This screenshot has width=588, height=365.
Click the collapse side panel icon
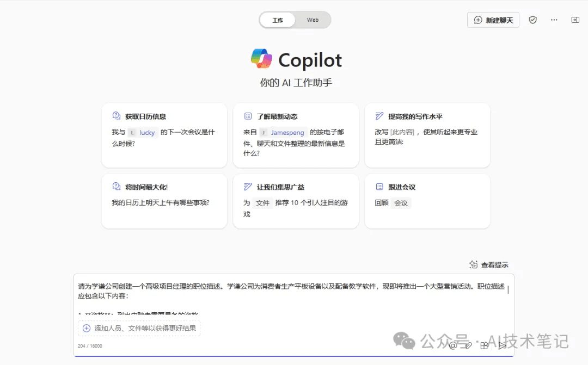pyautogui.click(x=575, y=20)
